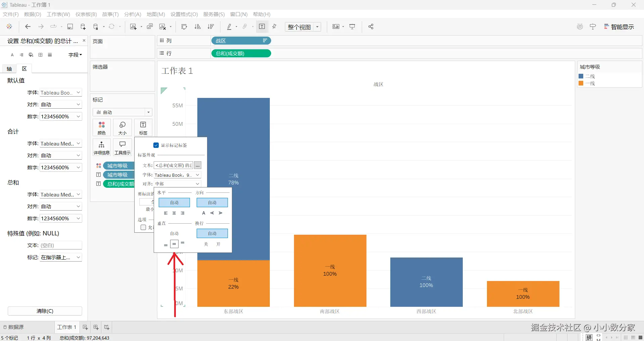The width and height of the screenshot is (644, 341).
Task: Duplicate the worksheet via toolbar icon
Action: click(x=150, y=26)
